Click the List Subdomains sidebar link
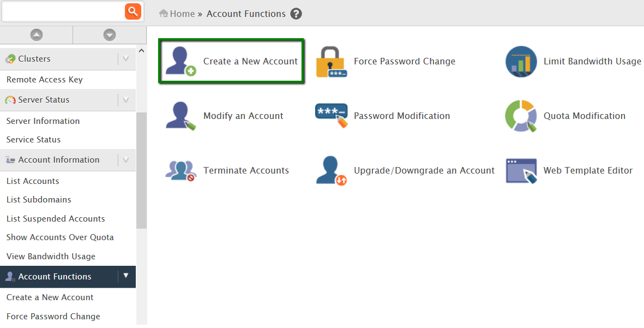 pos(38,199)
